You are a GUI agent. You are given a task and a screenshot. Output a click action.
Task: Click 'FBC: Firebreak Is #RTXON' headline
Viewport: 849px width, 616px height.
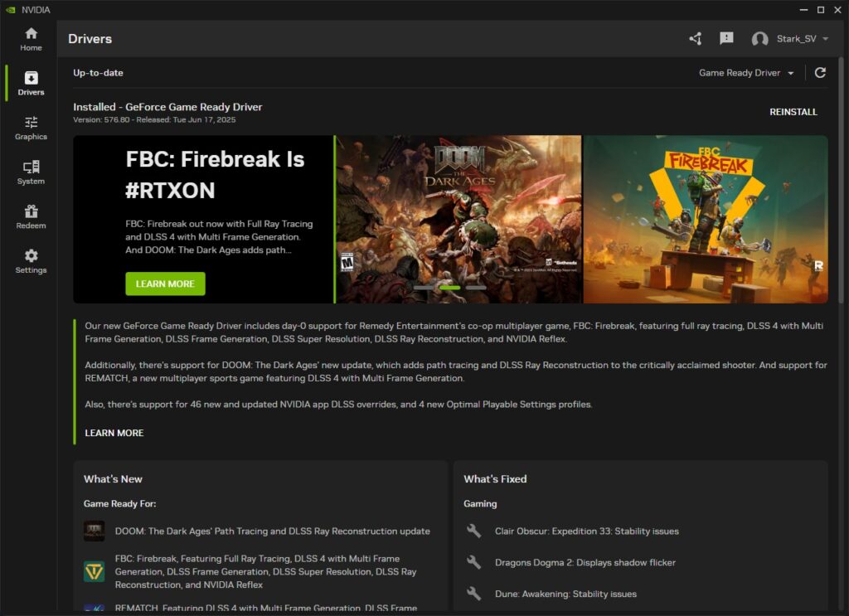pyautogui.click(x=215, y=175)
